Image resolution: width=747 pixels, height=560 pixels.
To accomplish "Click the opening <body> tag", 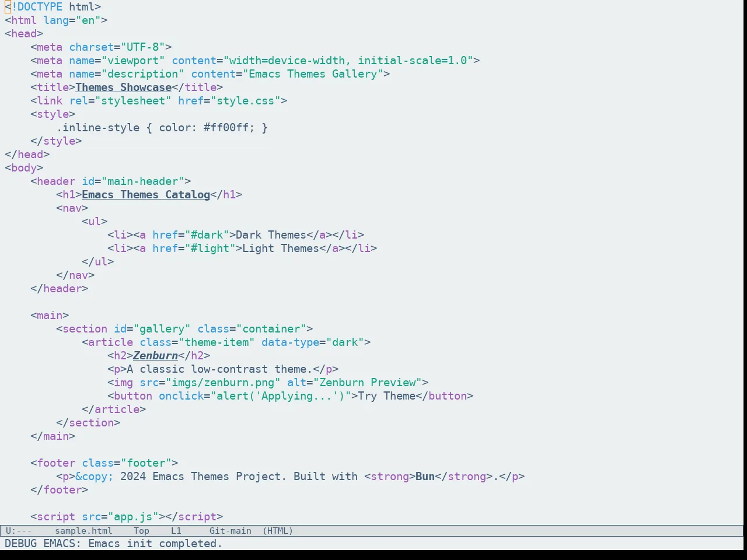I will 24,168.
